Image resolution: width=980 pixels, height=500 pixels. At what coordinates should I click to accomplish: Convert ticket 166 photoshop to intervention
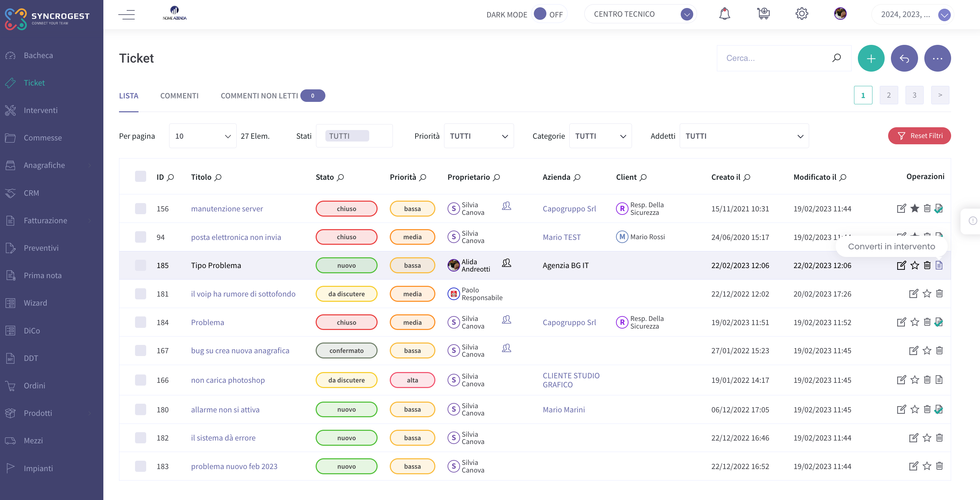pyautogui.click(x=939, y=379)
